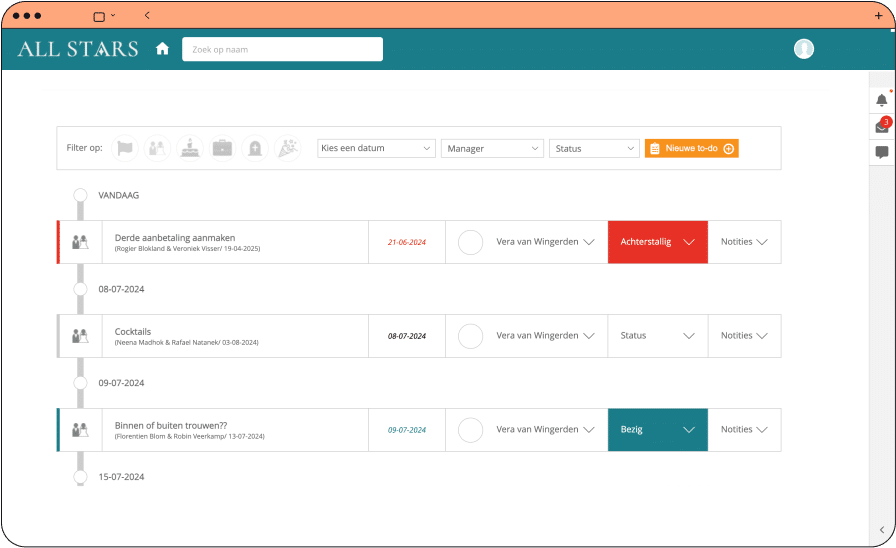Viewport: 896px width, 548px height.
Task: Toggle the birthday cake filter
Action: [x=190, y=148]
